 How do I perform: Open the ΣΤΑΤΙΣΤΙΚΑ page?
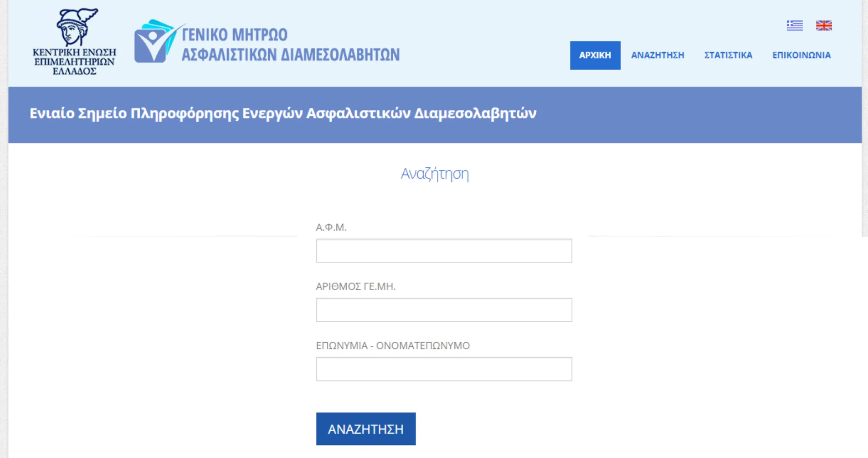coord(728,55)
